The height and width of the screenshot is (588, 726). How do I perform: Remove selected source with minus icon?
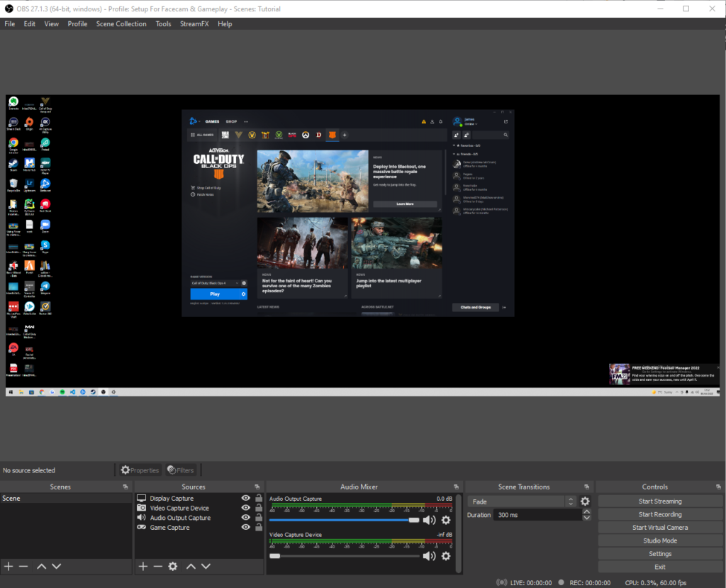pyautogui.click(x=158, y=566)
